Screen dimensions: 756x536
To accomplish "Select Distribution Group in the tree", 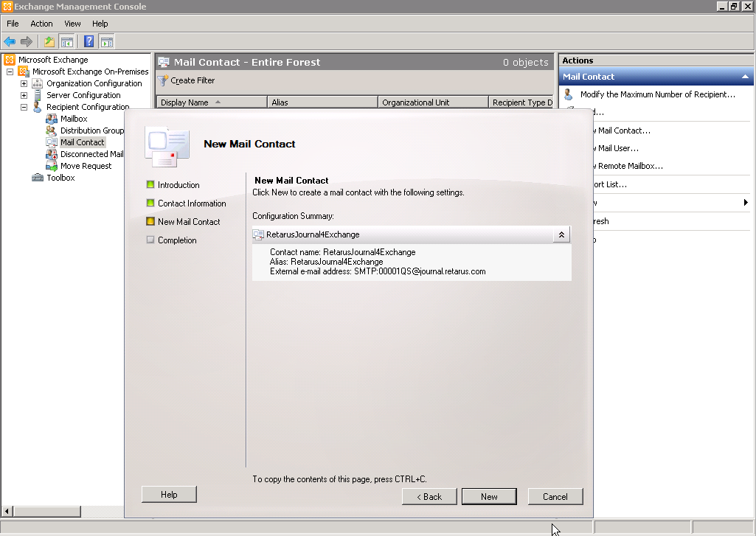I will (x=91, y=130).
